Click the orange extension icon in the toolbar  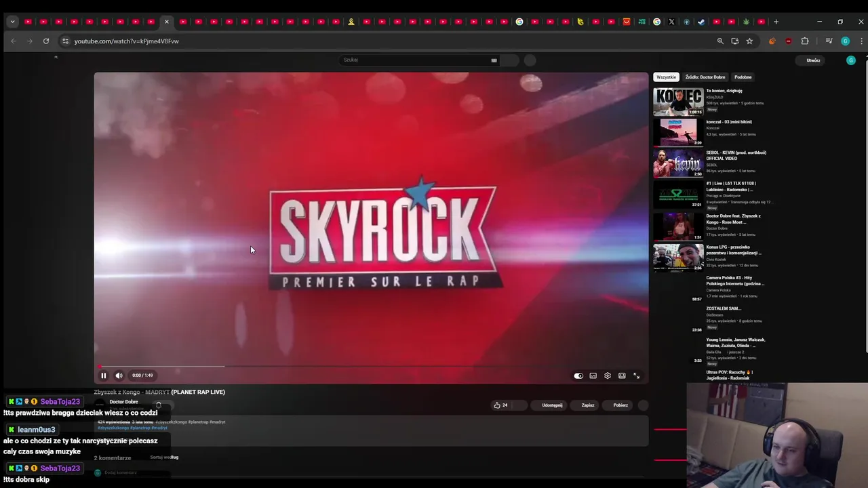point(772,41)
